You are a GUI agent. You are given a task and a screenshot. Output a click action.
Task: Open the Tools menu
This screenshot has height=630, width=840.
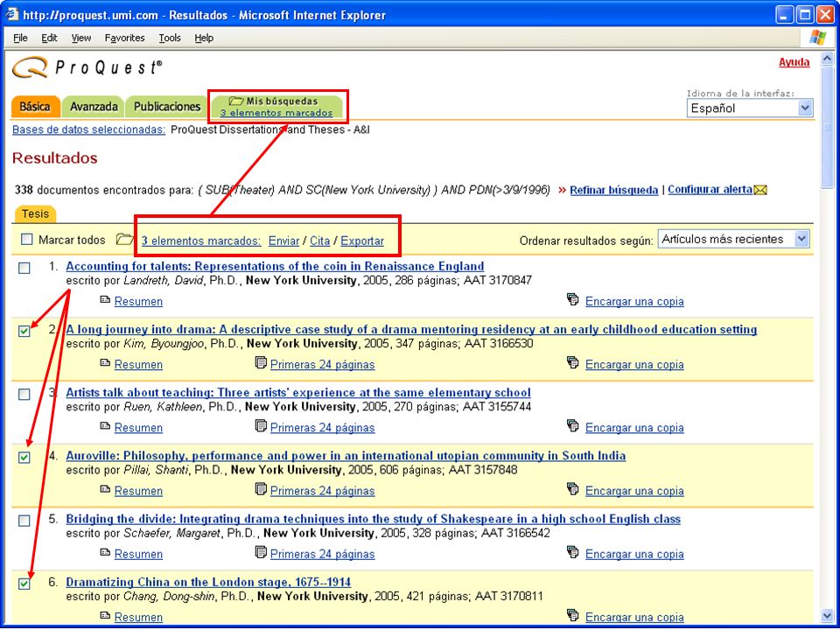(x=170, y=38)
